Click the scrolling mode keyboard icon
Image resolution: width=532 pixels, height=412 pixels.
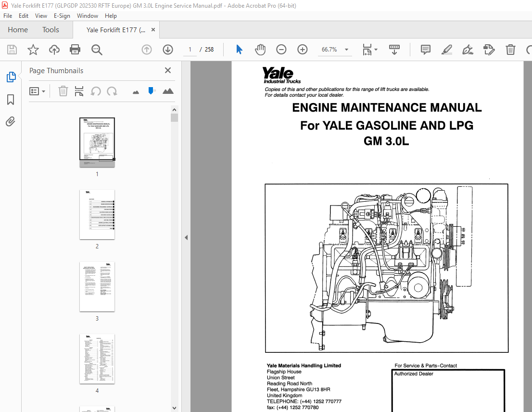click(x=394, y=50)
